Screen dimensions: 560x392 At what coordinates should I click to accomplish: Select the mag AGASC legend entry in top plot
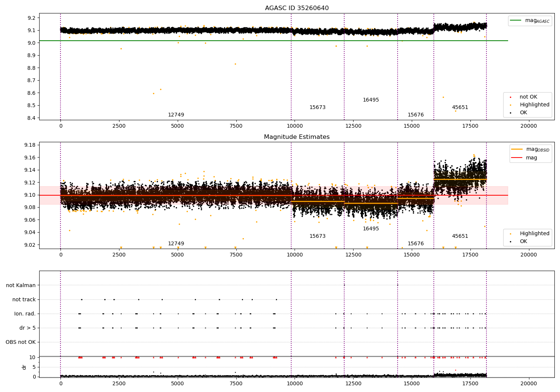(530, 21)
